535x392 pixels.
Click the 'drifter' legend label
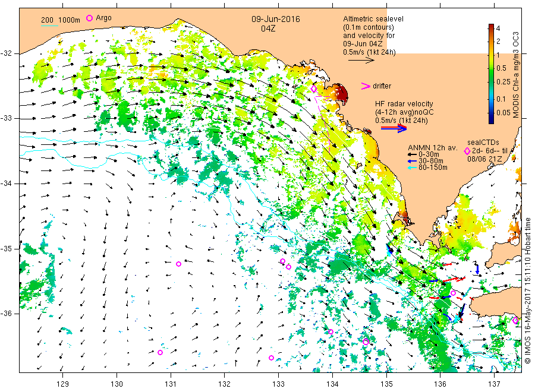tap(382, 86)
